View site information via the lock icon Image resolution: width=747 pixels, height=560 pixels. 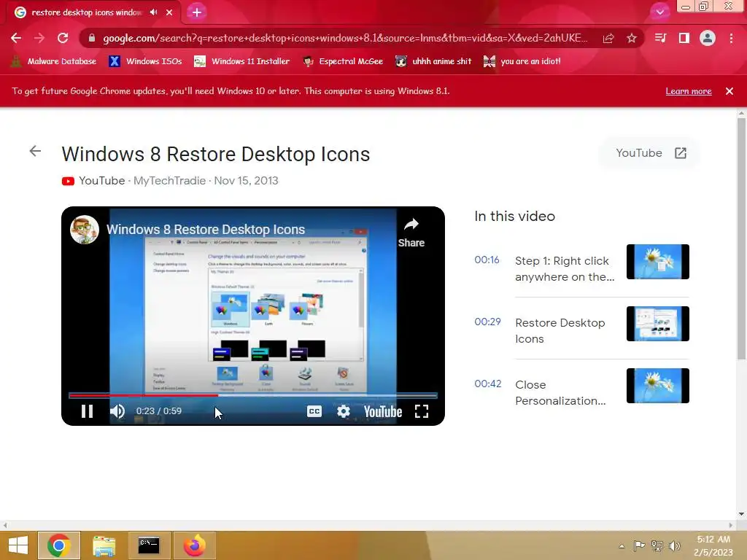(x=91, y=38)
